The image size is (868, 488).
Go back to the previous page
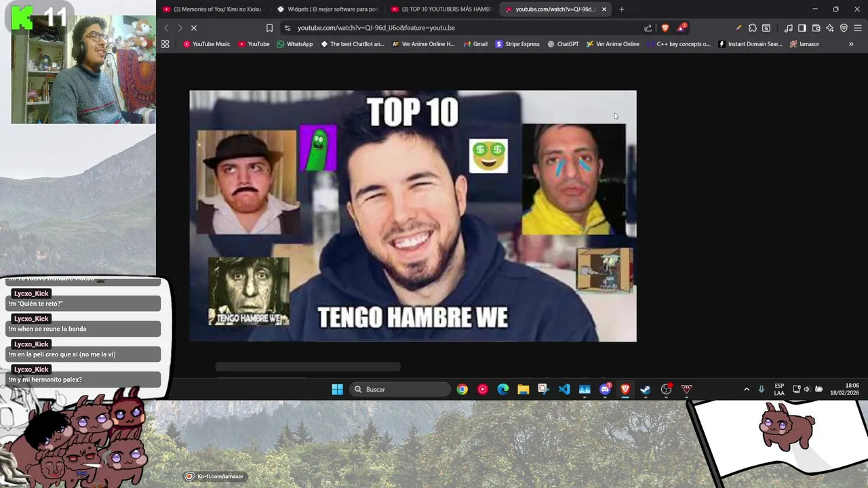166,28
